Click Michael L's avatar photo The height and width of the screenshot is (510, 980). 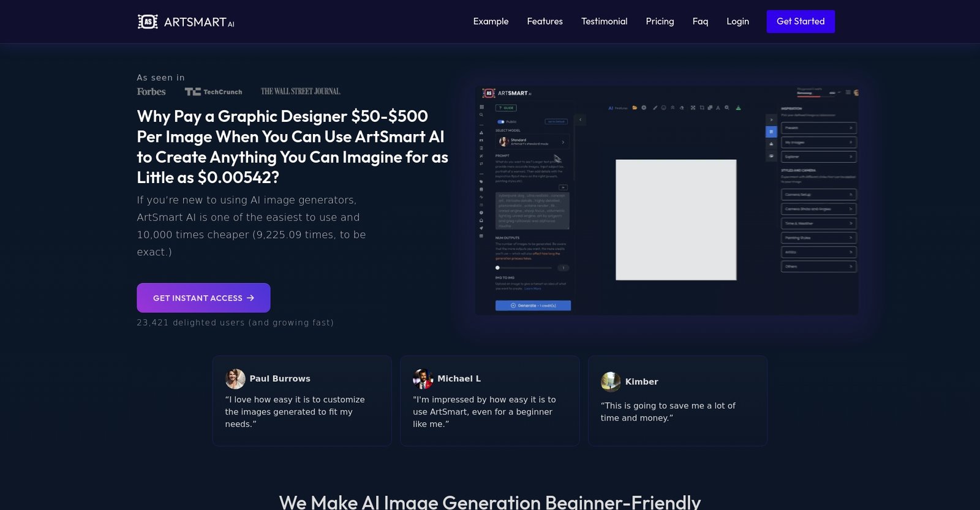tap(423, 379)
